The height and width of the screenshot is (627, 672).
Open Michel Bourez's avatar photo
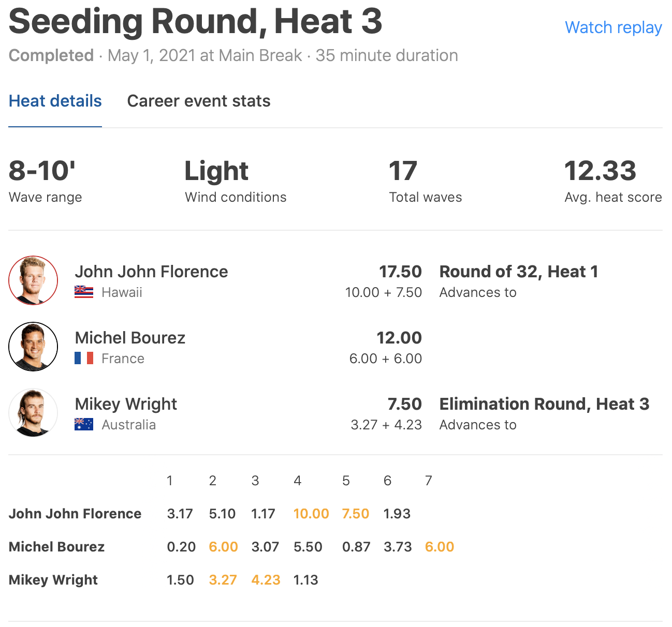point(33,347)
